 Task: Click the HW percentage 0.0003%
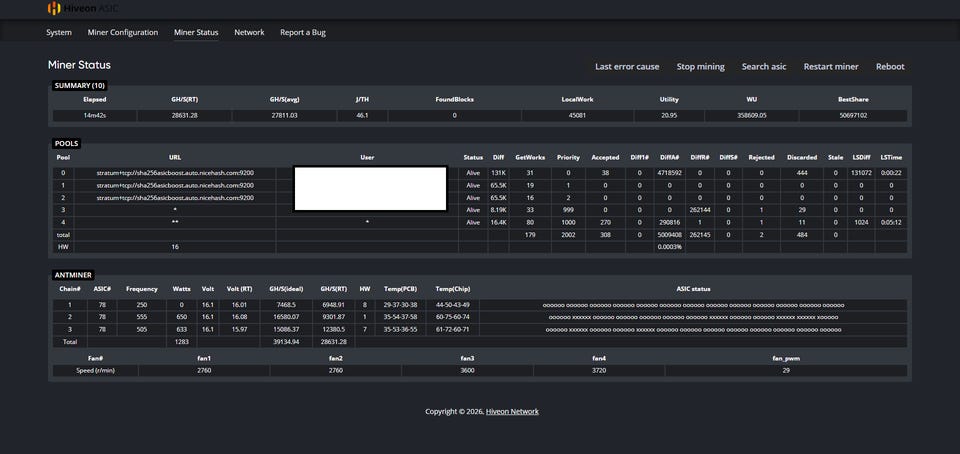(x=670, y=247)
